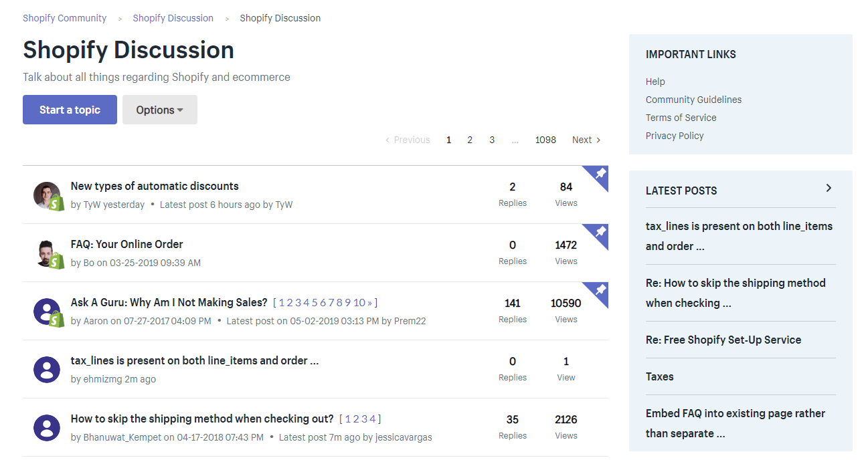868x466 pixels.
Task: Open Re: Free Shopify Set-Up Service post
Action: click(x=723, y=340)
